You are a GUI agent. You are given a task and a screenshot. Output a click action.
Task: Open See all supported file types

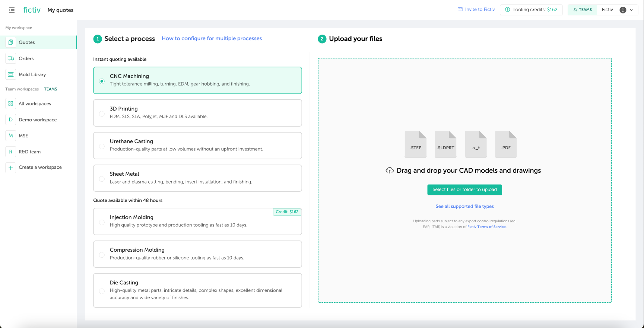(464, 206)
